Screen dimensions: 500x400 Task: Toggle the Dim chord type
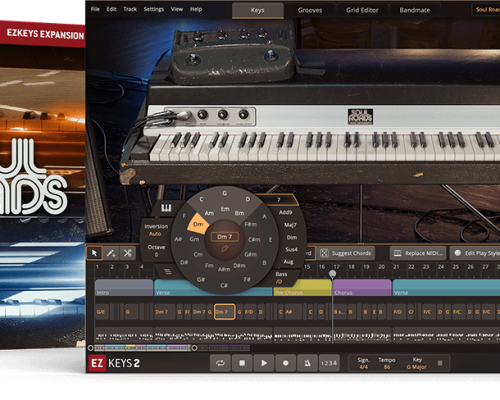[292, 237]
